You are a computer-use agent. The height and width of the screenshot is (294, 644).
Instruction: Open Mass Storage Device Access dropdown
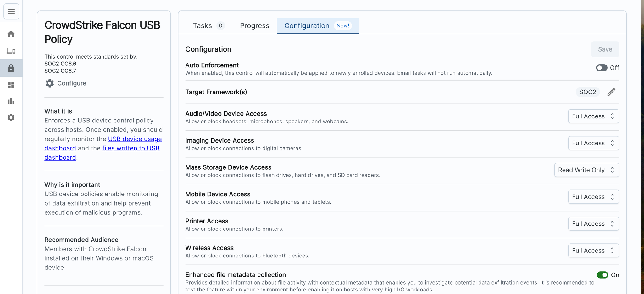pyautogui.click(x=586, y=170)
